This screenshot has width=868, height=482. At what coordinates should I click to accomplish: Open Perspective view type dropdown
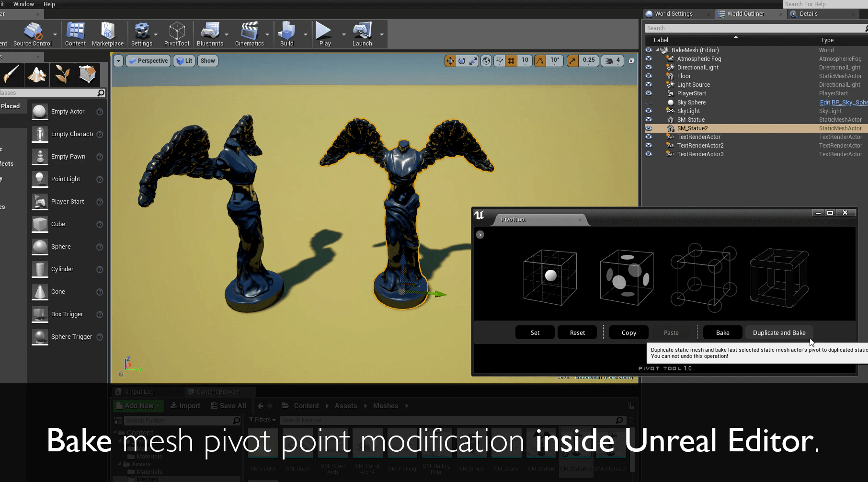(148, 61)
